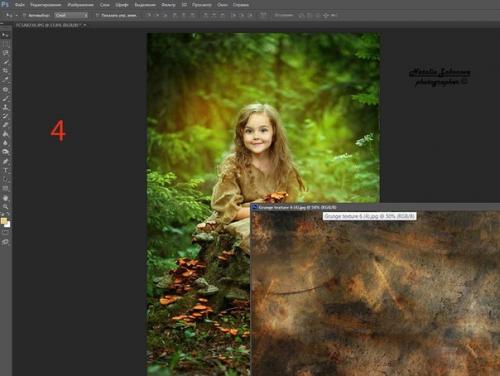Select the Rectangle shape tool
This screenshot has height=376, width=500.
tap(5, 189)
